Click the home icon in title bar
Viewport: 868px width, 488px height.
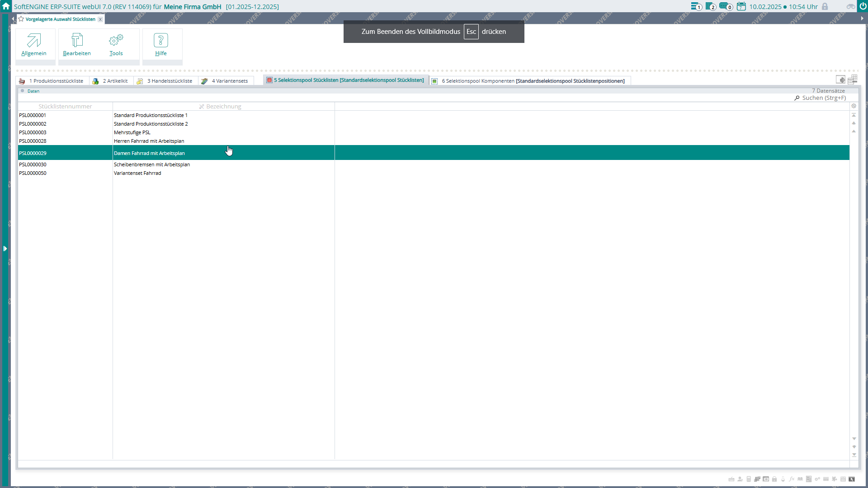[6, 6]
